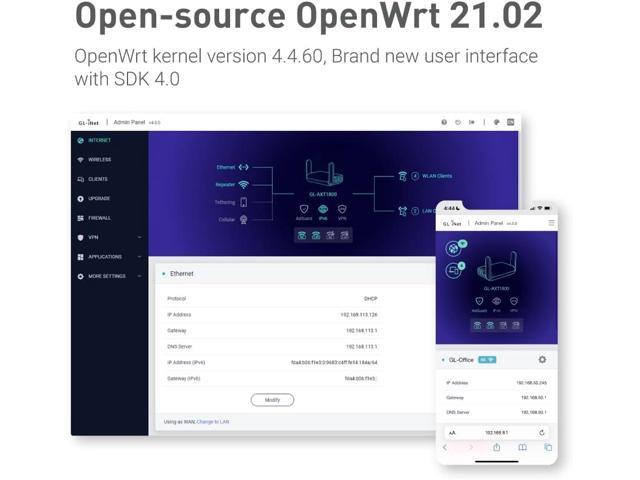Click the Change to LAN link
Image resolution: width=640 pixels, height=480 pixels.
click(213, 422)
